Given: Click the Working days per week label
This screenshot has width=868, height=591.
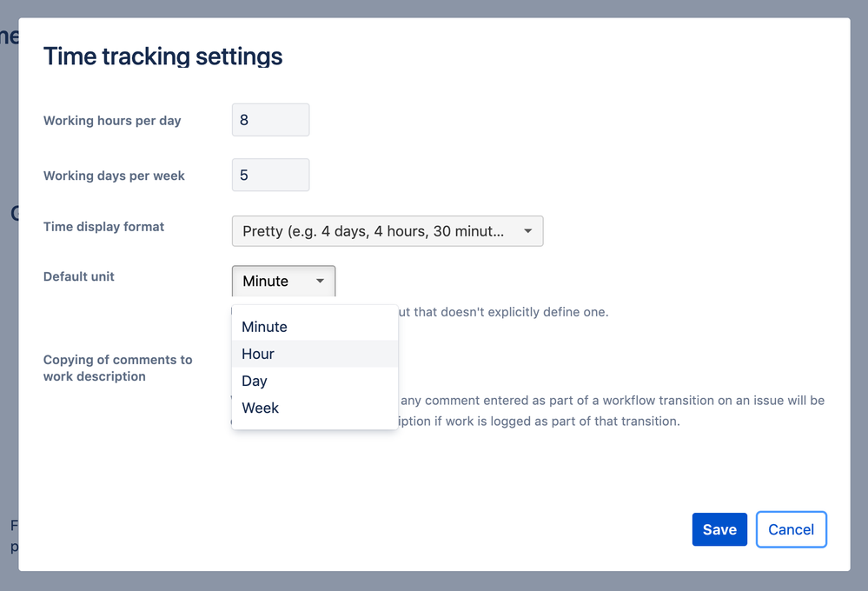Looking at the screenshot, I should point(114,176).
